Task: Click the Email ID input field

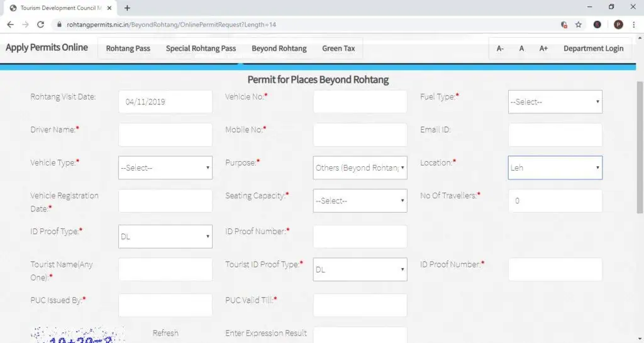Action: coord(555,134)
